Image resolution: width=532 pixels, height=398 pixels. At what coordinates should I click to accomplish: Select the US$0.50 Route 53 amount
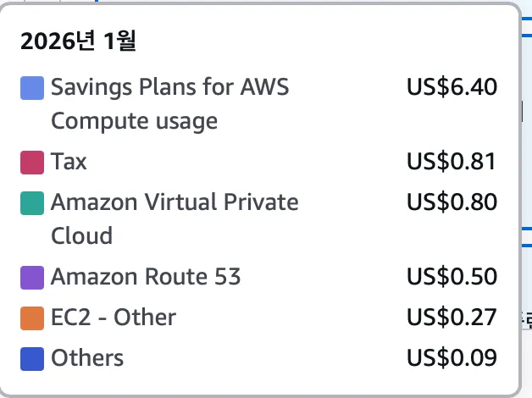point(452,277)
